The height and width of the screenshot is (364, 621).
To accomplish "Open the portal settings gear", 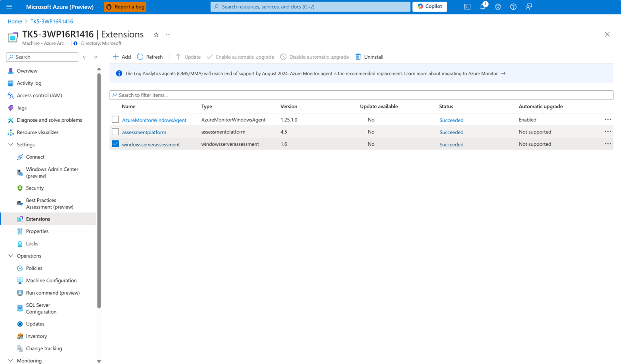I will coord(498,7).
